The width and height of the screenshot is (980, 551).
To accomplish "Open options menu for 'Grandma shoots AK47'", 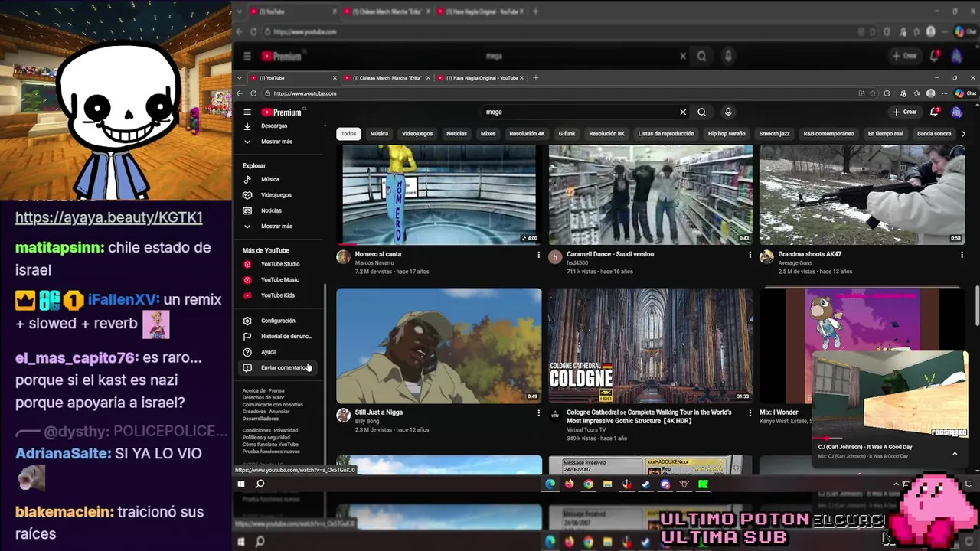I will 962,255.
